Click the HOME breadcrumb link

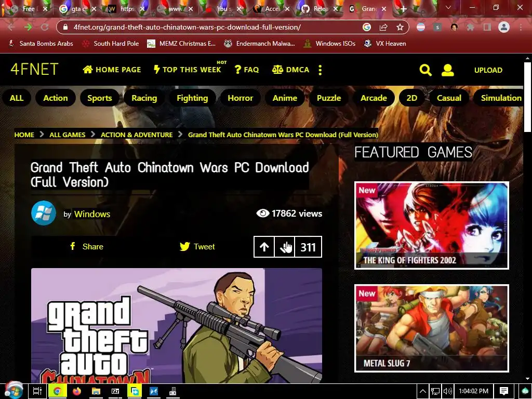click(24, 135)
